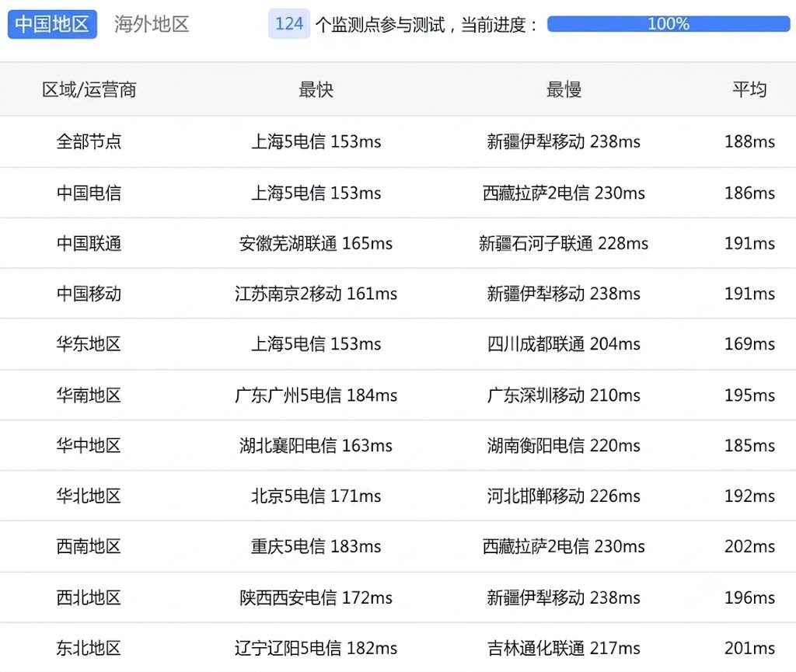
Task: Select the 全部节点 row label
Action: 89,141
